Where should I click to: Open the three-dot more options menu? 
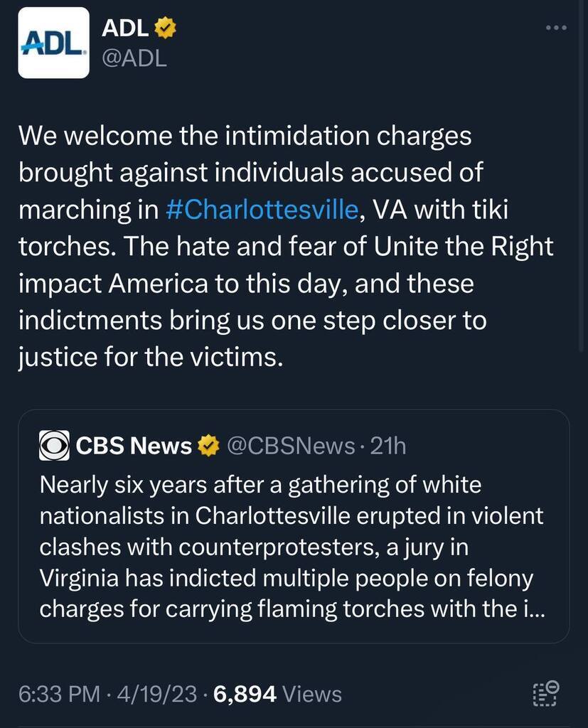pos(555,28)
